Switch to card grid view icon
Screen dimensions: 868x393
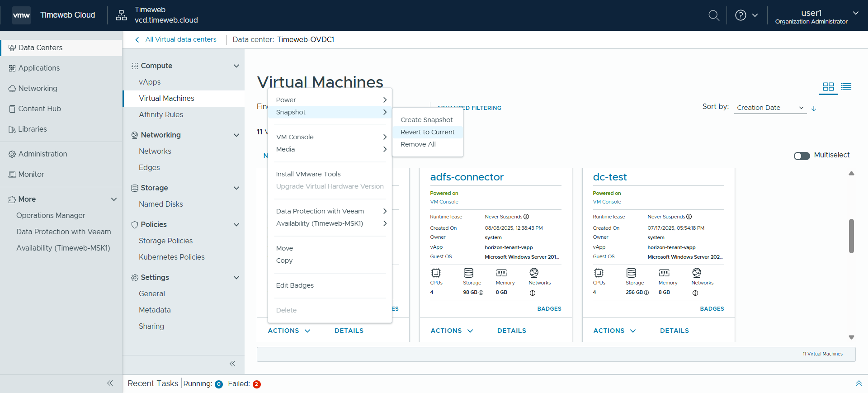pos(828,87)
